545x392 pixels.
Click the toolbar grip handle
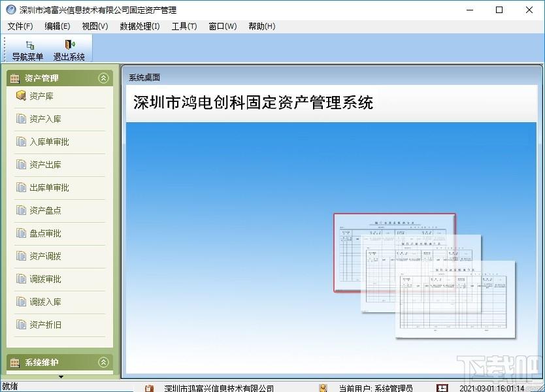pos(5,49)
